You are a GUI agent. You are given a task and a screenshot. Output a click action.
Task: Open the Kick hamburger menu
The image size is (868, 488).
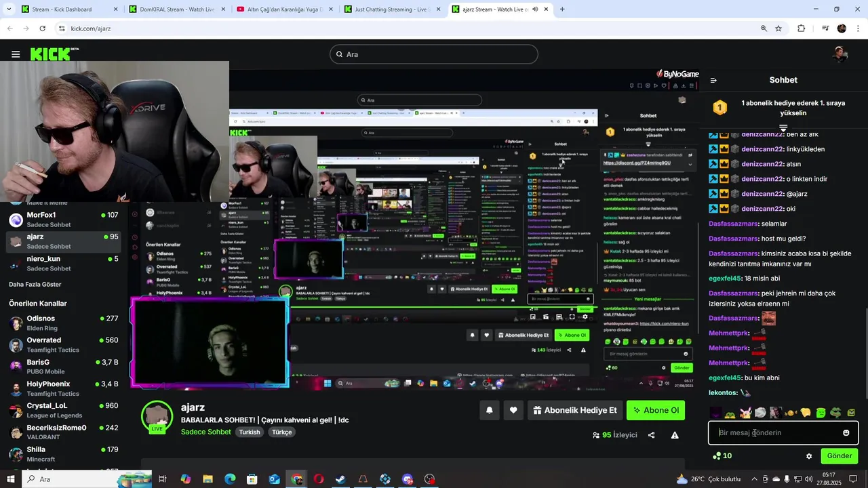click(x=16, y=54)
